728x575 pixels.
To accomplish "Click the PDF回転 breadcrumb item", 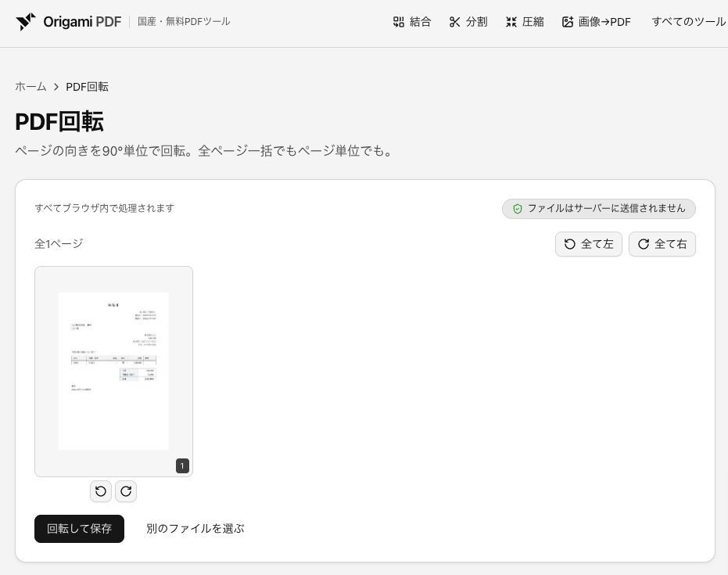I will point(88,87).
